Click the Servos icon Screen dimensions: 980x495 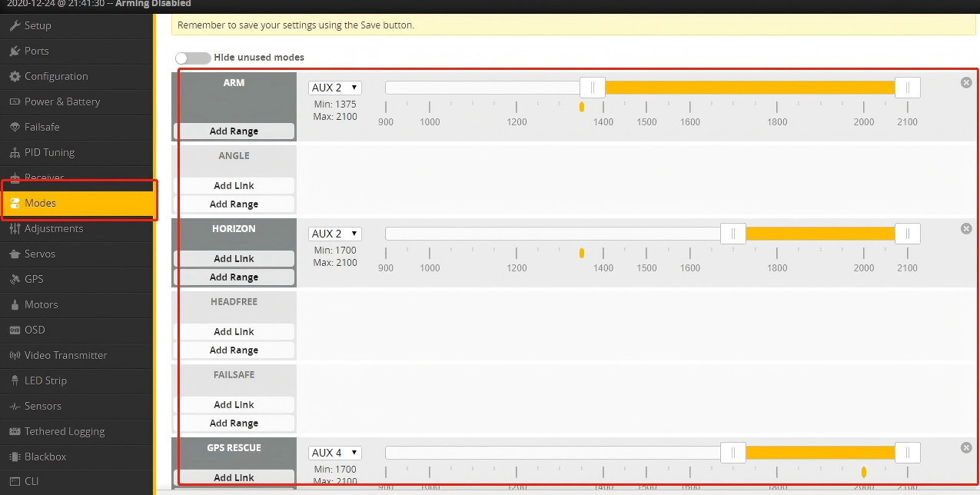[x=15, y=254]
